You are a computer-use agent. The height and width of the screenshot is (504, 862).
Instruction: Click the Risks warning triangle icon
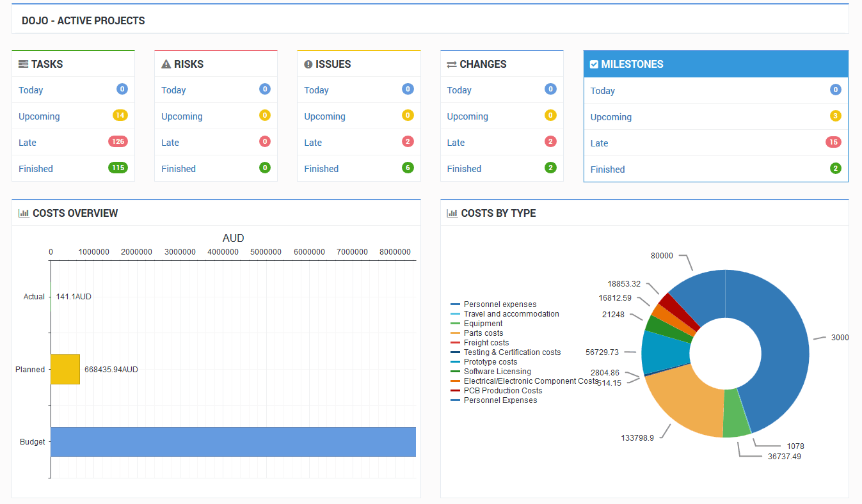tap(166, 63)
